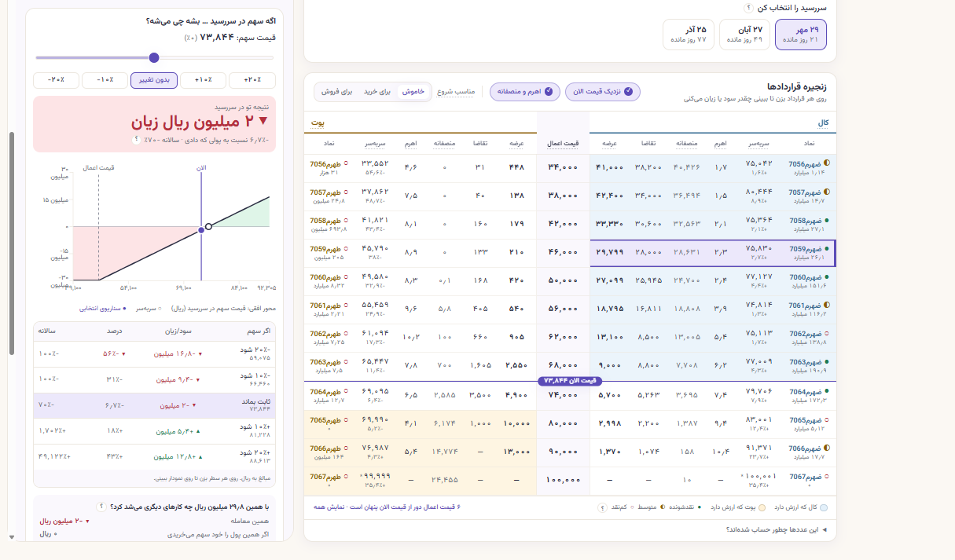This screenshot has width=955, height=560.
Task: Choose the ۲۵ آذر expiry tab
Action: pos(689,35)
